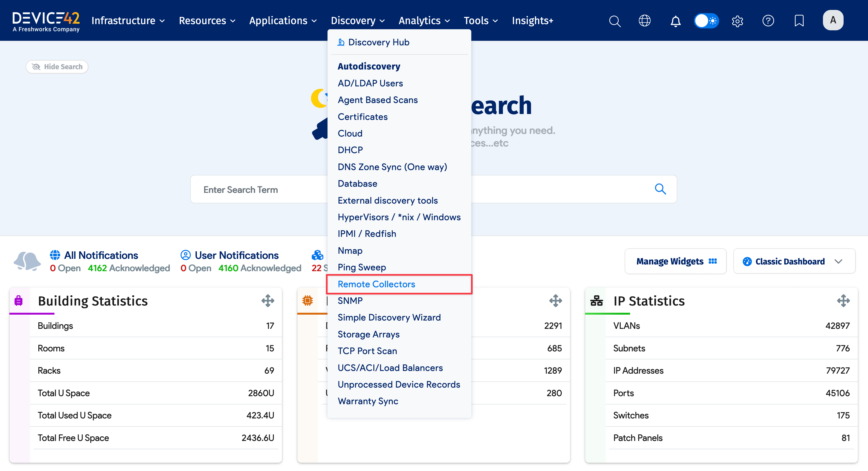Open the Analytics dropdown menu
The image size is (868, 471).
(x=424, y=21)
